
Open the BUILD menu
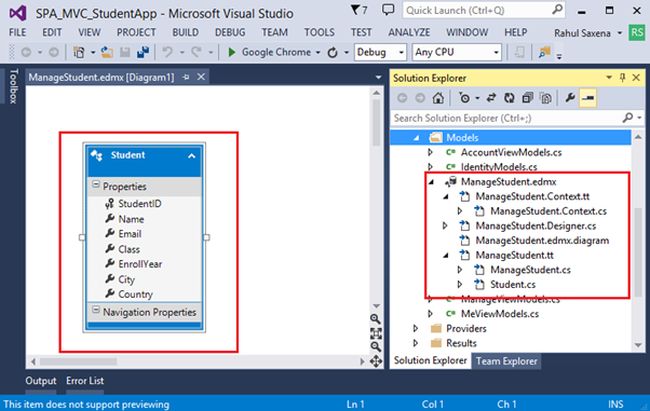point(185,32)
